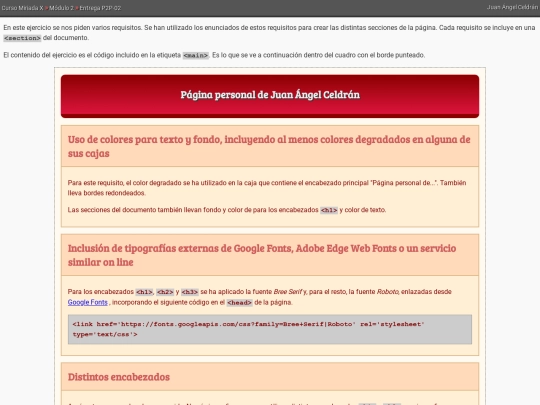Click the 'Uso de colores para texto y fondo' heading
The height and width of the screenshot is (405, 540).
coord(270,146)
